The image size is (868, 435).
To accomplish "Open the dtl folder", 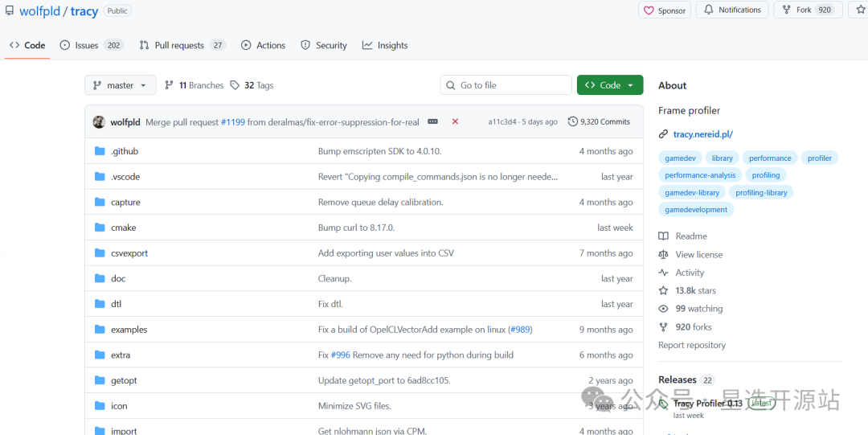I will coord(117,304).
